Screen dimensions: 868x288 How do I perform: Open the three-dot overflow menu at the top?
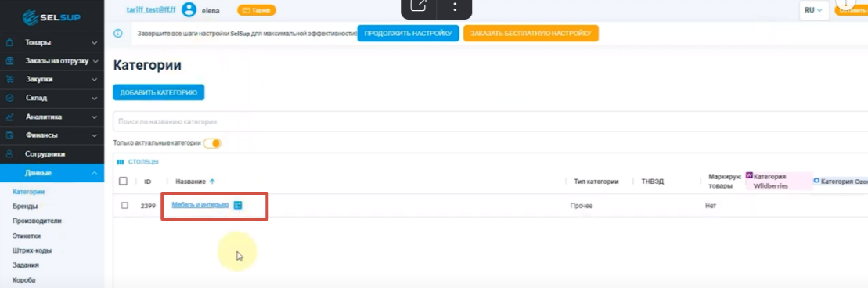(x=455, y=7)
